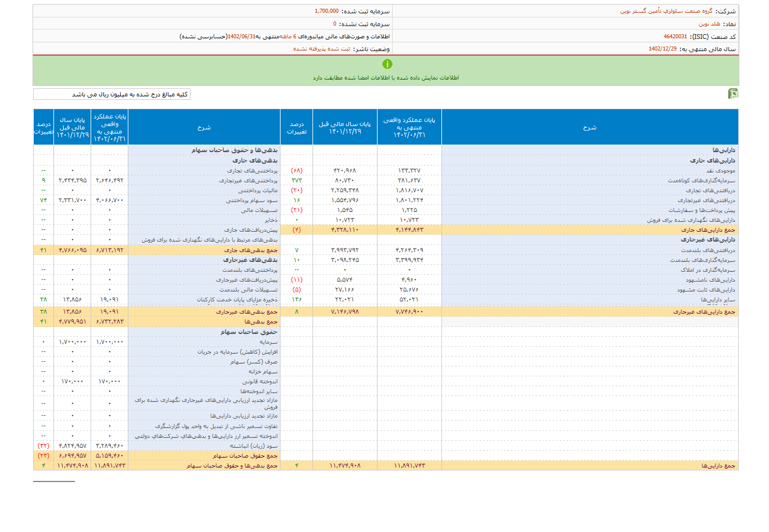Click the ISIC code value 46420031
The image size is (769, 532).
[675, 37]
